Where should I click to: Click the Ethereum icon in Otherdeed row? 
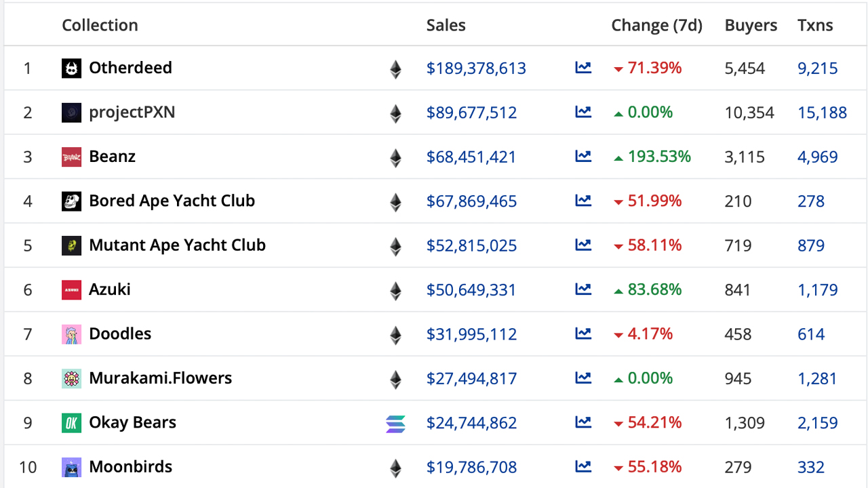coord(395,69)
